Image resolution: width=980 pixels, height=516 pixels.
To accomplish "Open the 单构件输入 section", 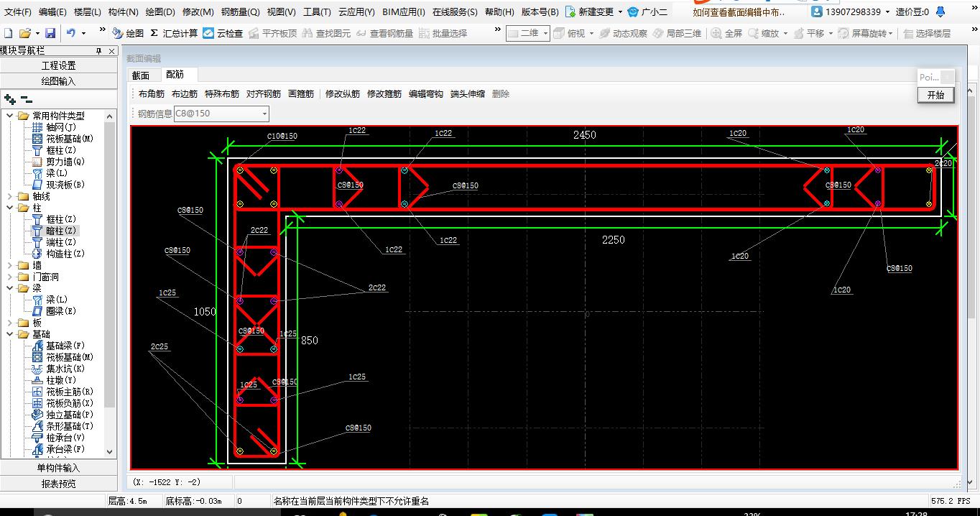I will [x=58, y=468].
